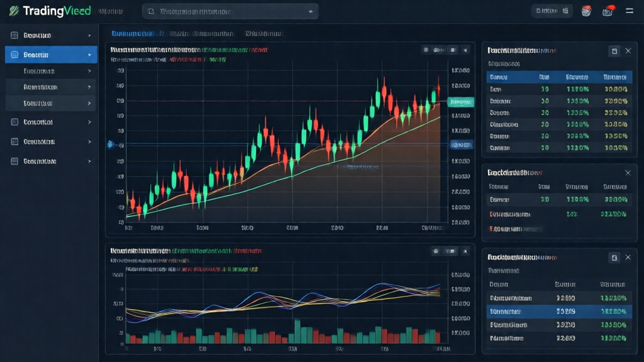Select the blue active tab above the candlestick chart
This screenshot has height=362, width=644.
pyautogui.click(x=134, y=33)
